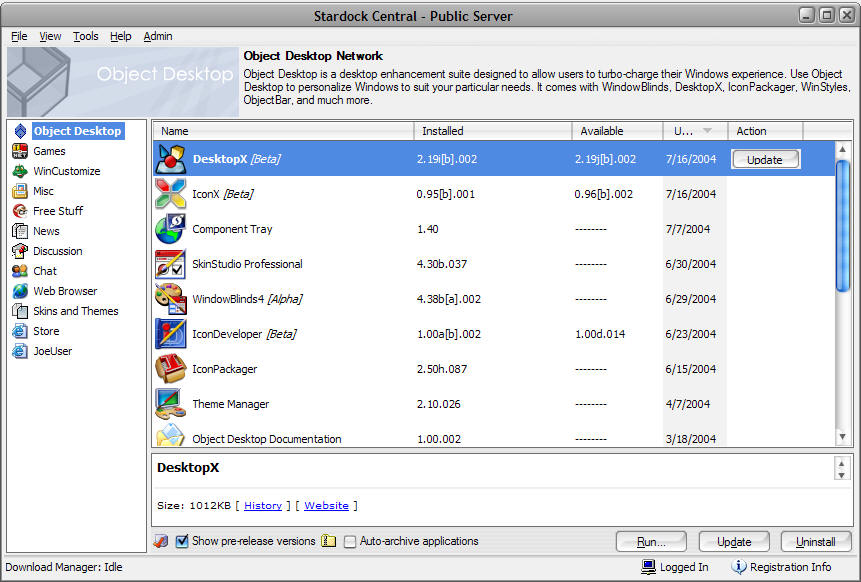Click the Object Desktop sidebar icon
Screen dimensions: 861x582
20,131
